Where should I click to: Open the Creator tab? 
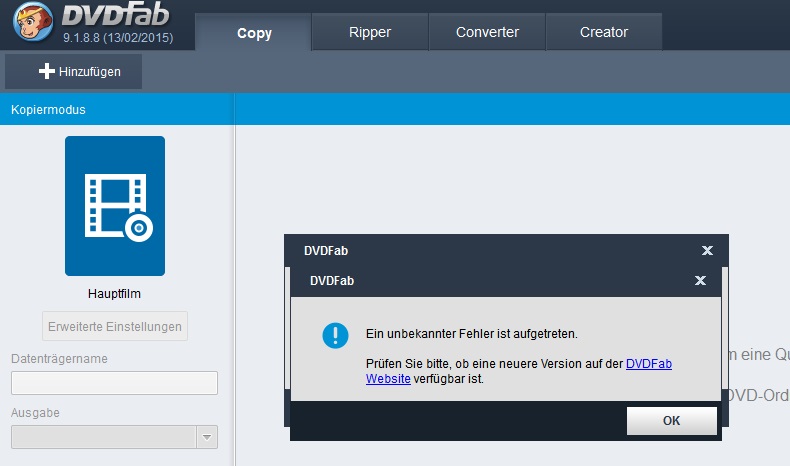[604, 32]
